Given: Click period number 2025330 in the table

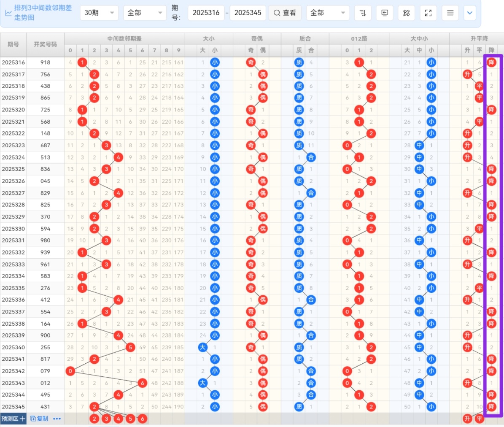Looking at the screenshot, I should point(13,229).
